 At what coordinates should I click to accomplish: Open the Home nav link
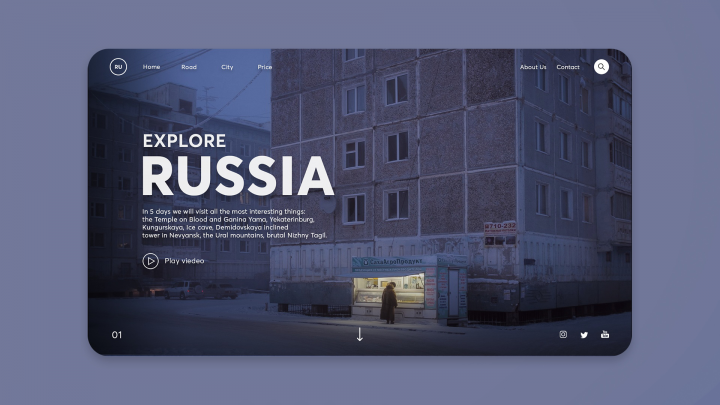(x=151, y=67)
